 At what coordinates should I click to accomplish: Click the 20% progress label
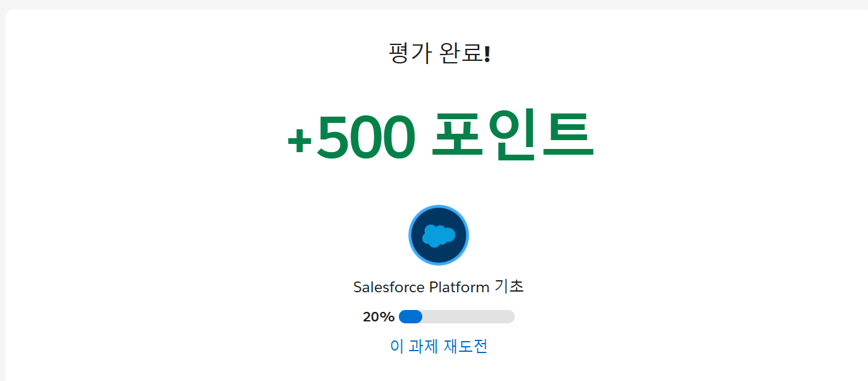(379, 317)
